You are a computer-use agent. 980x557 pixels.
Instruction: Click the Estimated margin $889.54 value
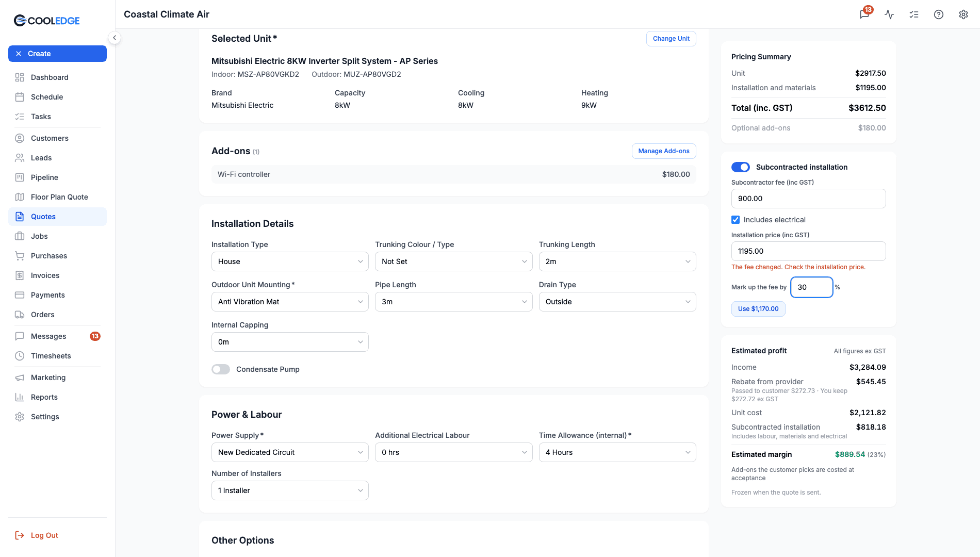coord(850,454)
